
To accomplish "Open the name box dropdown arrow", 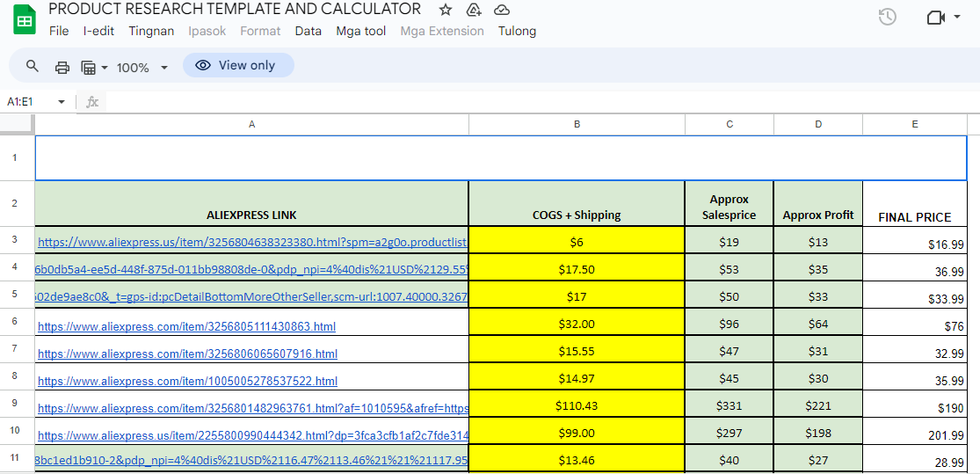I will click(62, 102).
